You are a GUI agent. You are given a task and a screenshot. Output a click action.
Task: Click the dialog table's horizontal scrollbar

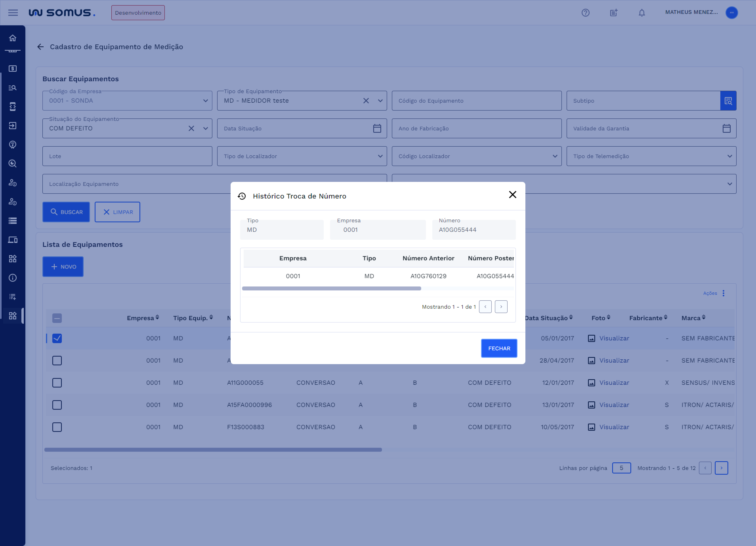click(331, 288)
